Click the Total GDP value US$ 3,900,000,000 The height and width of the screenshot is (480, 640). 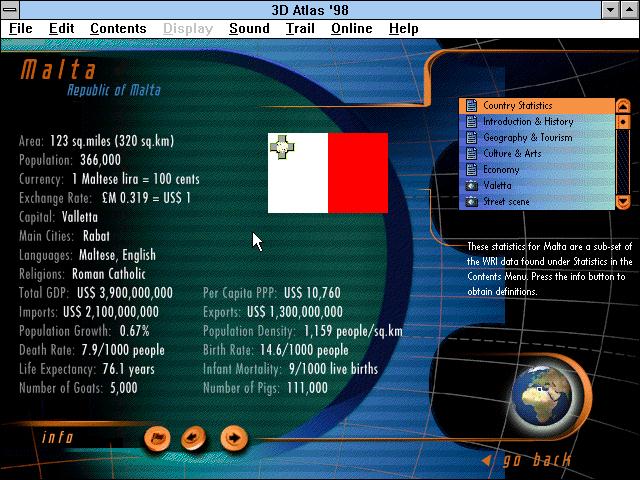125,293
